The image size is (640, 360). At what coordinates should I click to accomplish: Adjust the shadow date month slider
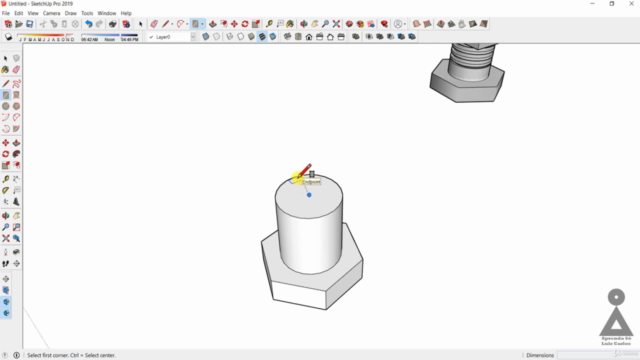[x=45, y=37]
